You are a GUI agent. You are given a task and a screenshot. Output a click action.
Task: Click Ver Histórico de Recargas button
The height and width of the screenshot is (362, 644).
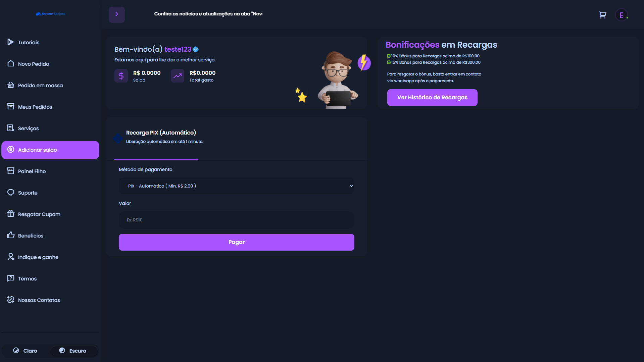click(432, 98)
